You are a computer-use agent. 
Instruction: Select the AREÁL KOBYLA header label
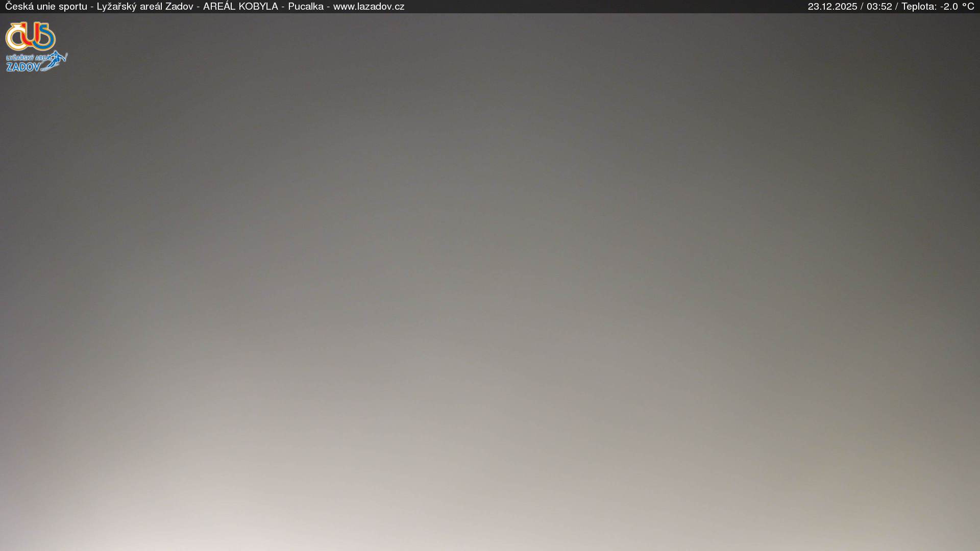pos(240,7)
